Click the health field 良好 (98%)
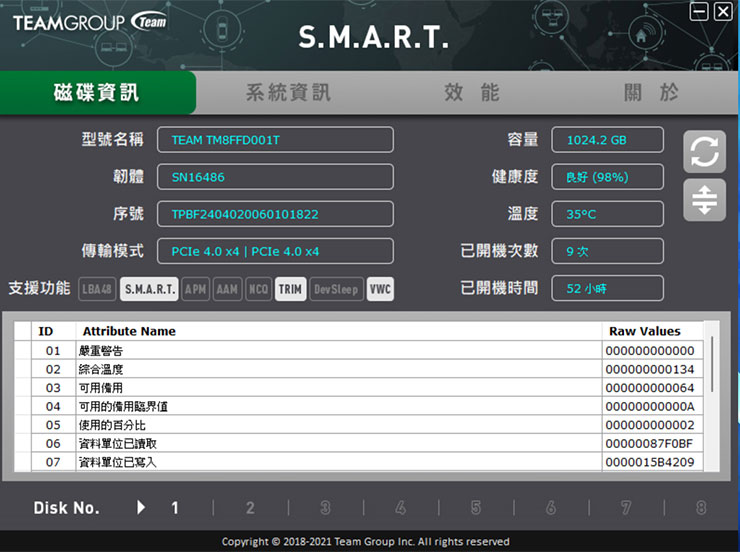Image resolution: width=740 pixels, height=552 pixels. [x=607, y=177]
